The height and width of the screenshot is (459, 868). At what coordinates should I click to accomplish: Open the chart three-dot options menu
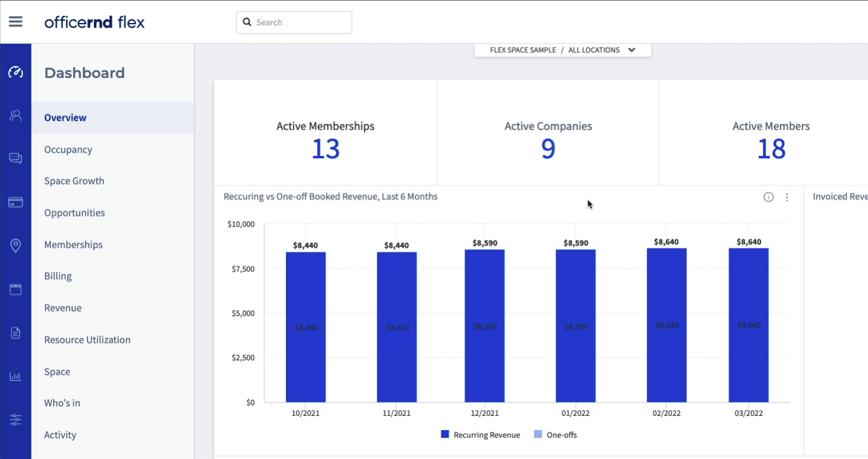tap(787, 197)
